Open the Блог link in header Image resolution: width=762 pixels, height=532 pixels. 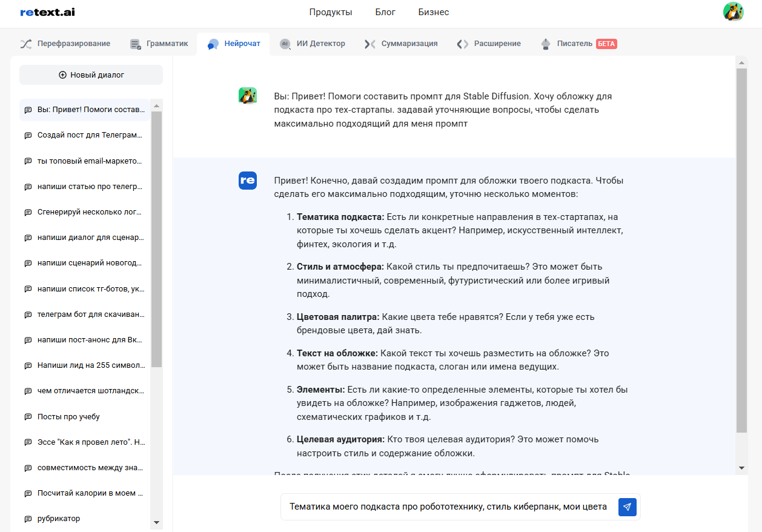point(385,12)
